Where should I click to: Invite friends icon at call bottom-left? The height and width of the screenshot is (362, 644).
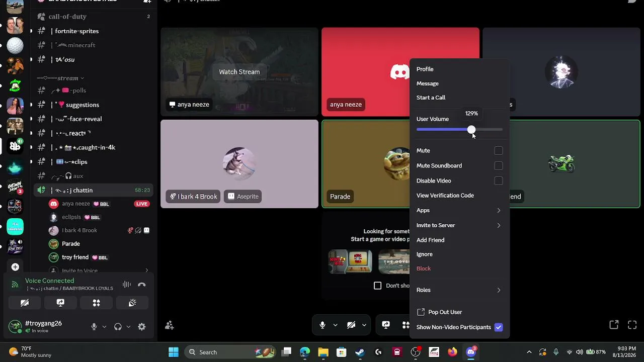[170, 325]
